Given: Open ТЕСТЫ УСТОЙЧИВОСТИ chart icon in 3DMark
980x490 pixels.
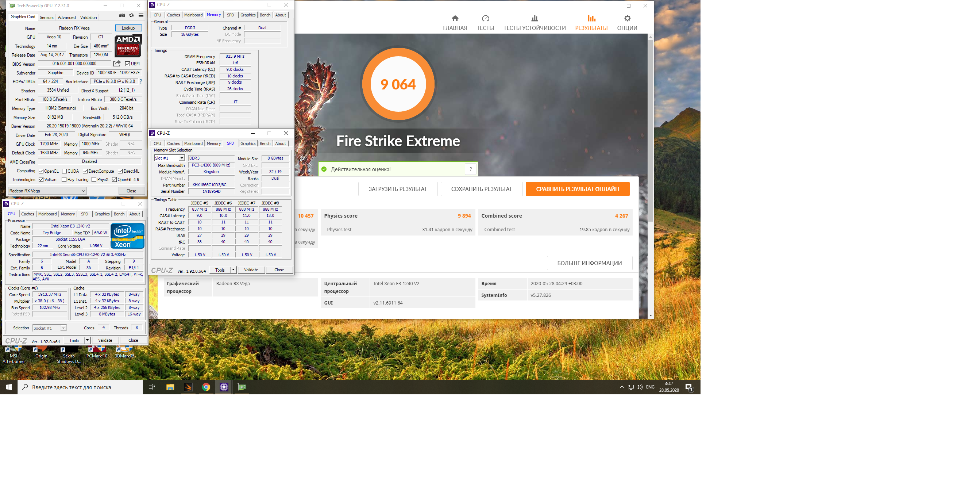Looking at the screenshot, I should [x=535, y=18].
